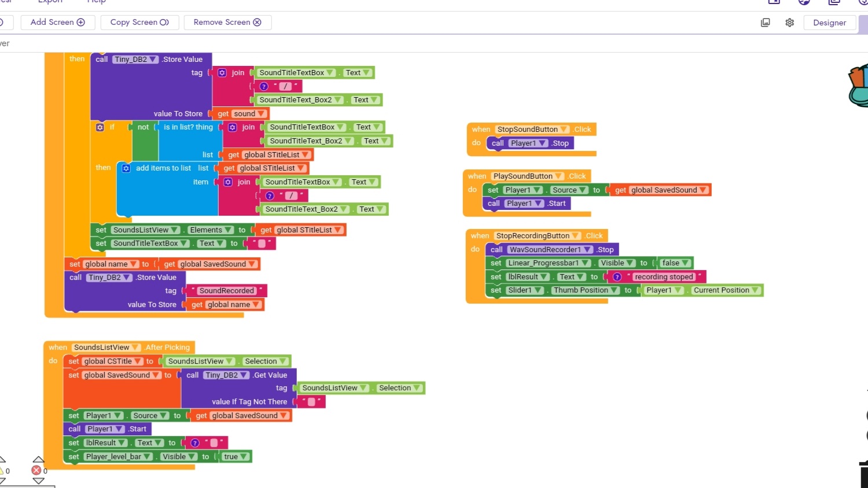Image resolution: width=868 pixels, height=488 pixels.
Task: Select the "SoundRecorded" tag text string
Action: pos(227,291)
